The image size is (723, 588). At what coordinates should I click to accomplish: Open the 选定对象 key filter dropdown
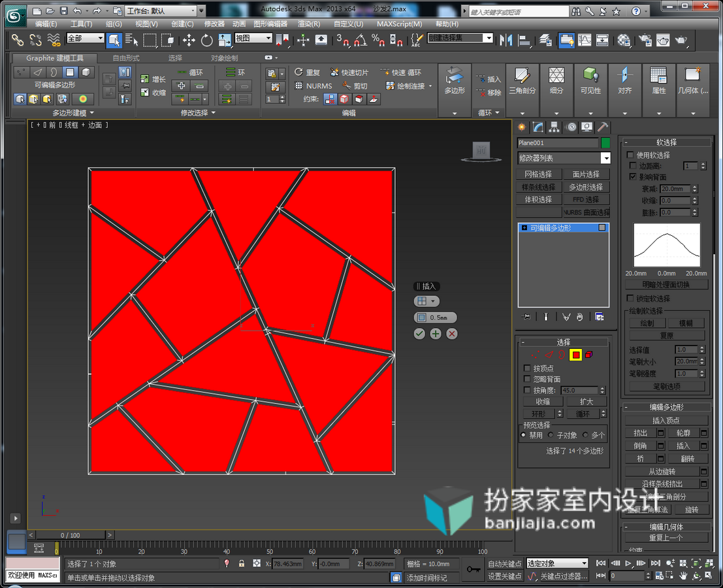558,563
